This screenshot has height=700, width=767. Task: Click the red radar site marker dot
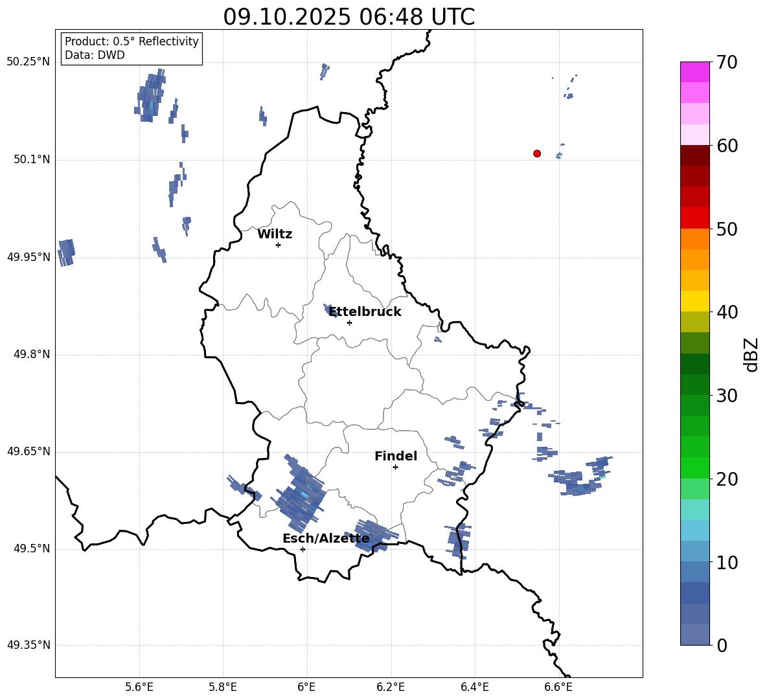pyautogui.click(x=537, y=153)
